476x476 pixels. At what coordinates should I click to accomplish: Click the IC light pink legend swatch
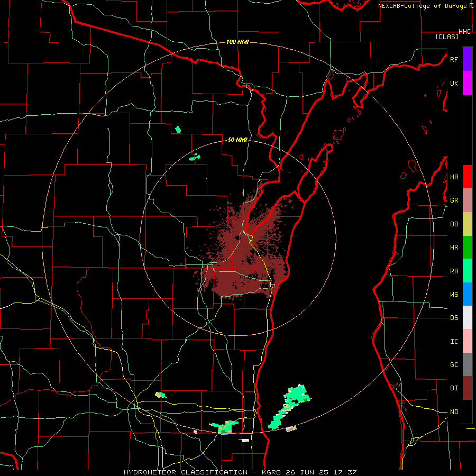pos(467,341)
